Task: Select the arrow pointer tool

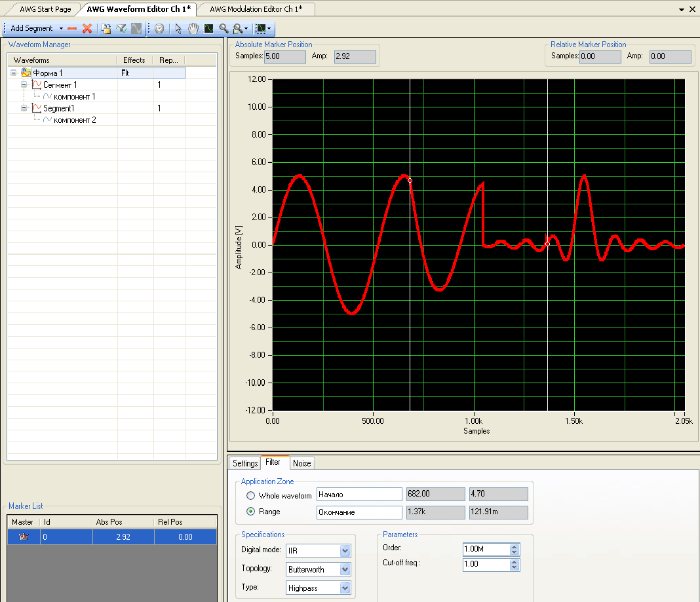Action: click(x=178, y=29)
